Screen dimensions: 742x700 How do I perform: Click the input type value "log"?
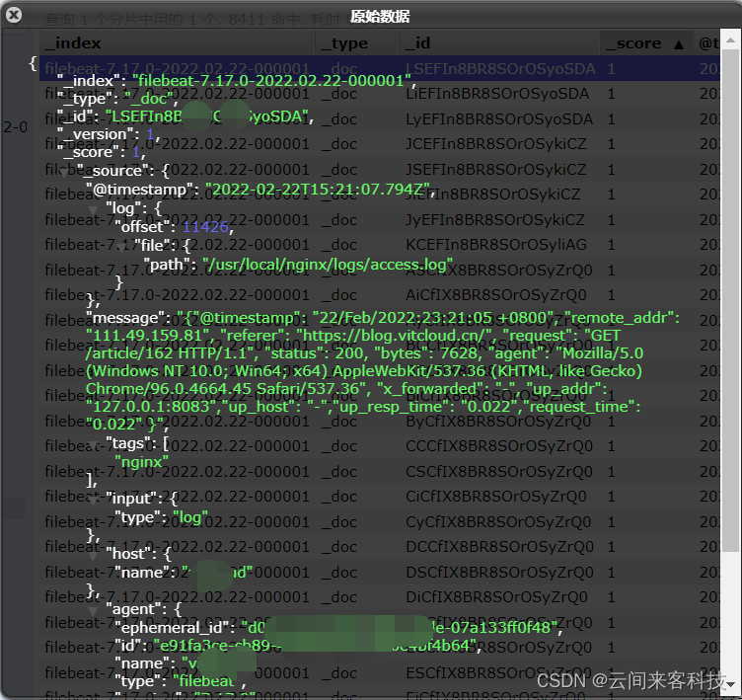(x=190, y=517)
